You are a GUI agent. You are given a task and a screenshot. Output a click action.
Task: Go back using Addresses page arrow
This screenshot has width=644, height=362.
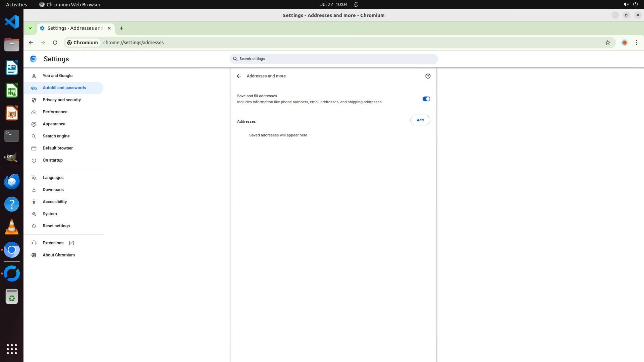[x=239, y=76]
